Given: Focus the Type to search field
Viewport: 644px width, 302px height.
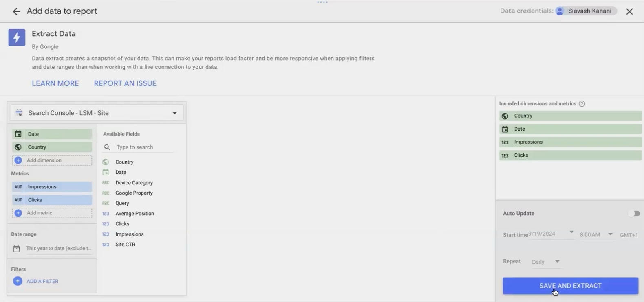Looking at the screenshot, I should [144, 147].
